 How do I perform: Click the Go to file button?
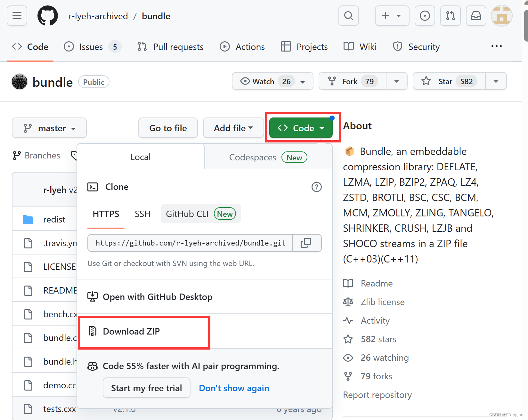pos(168,128)
